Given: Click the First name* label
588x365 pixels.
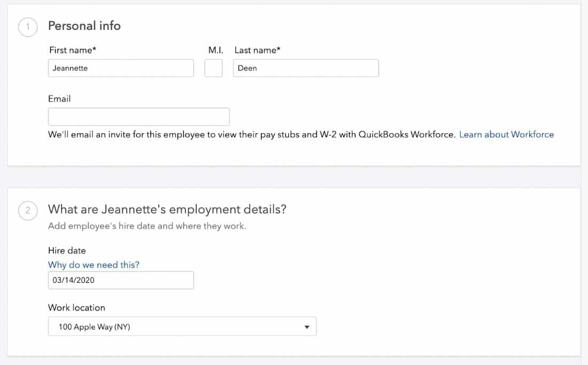Looking at the screenshot, I should coord(73,50).
